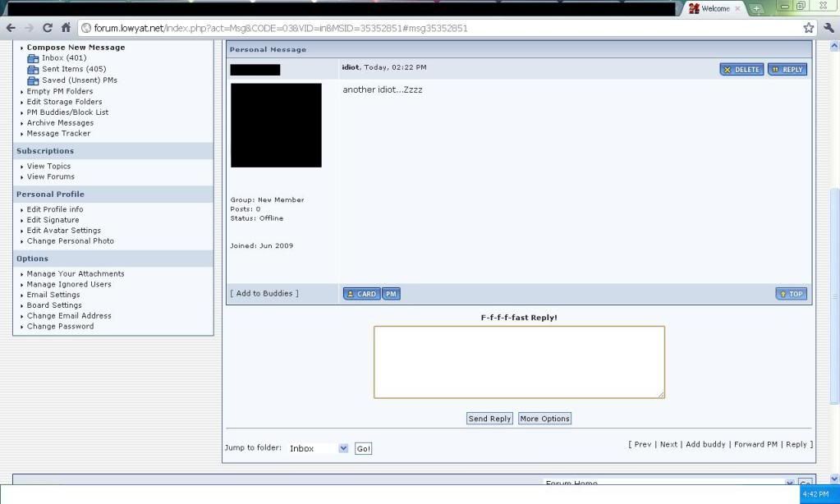Jump to TOP of the page
Image resolution: width=840 pixels, height=504 pixels.
tap(791, 294)
